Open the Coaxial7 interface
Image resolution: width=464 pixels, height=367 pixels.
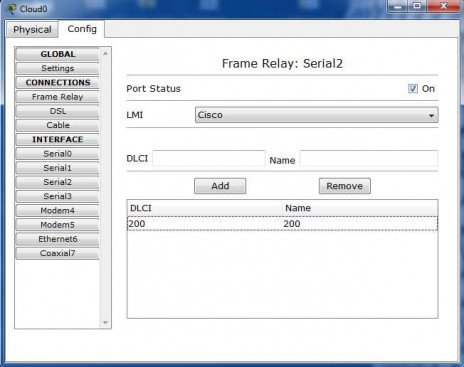(x=57, y=253)
